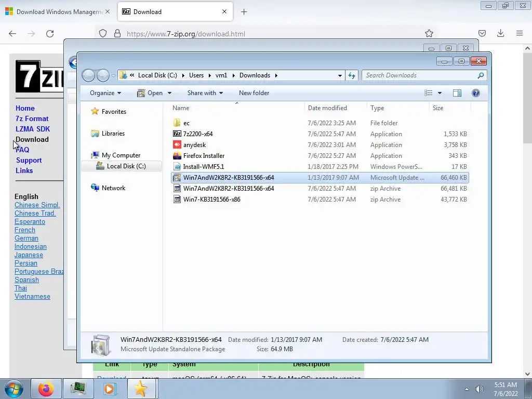Open the Firefox hamburger application menu
532x399 pixels.
click(x=520, y=33)
